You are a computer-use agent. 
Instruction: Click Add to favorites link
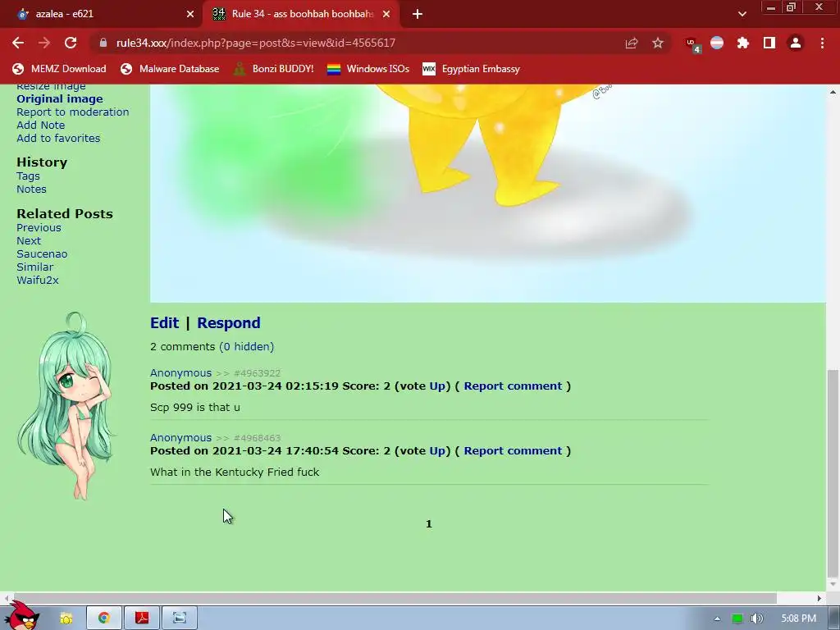58,138
